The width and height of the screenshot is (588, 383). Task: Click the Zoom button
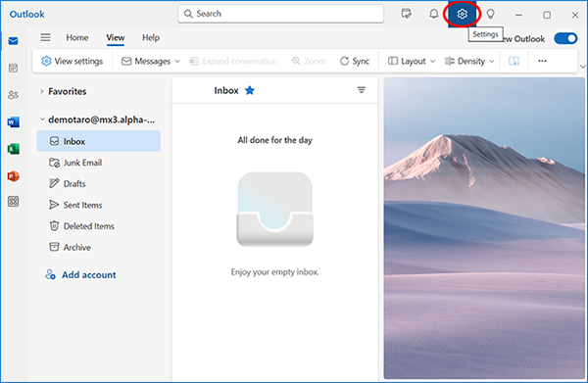tap(309, 61)
